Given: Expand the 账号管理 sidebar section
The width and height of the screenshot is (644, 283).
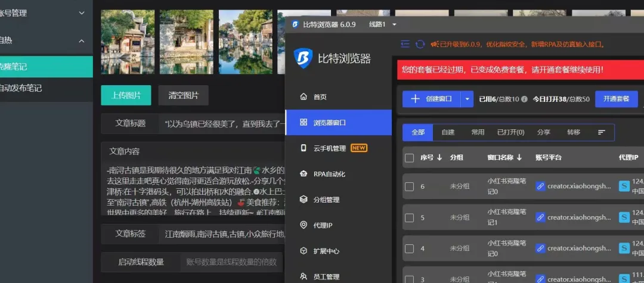Looking at the screenshot, I should click(x=47, y=13).
